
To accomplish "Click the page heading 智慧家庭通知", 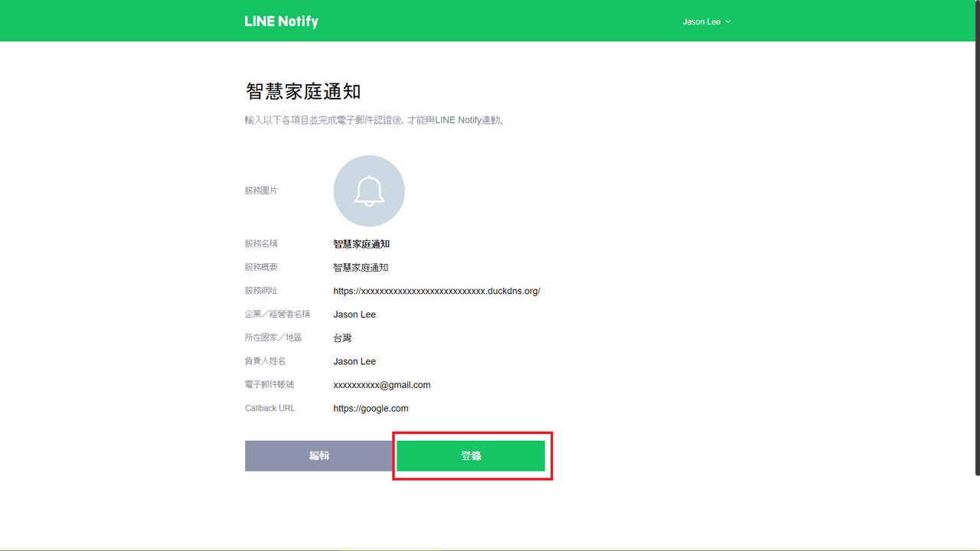I will (x=303, y=92).
